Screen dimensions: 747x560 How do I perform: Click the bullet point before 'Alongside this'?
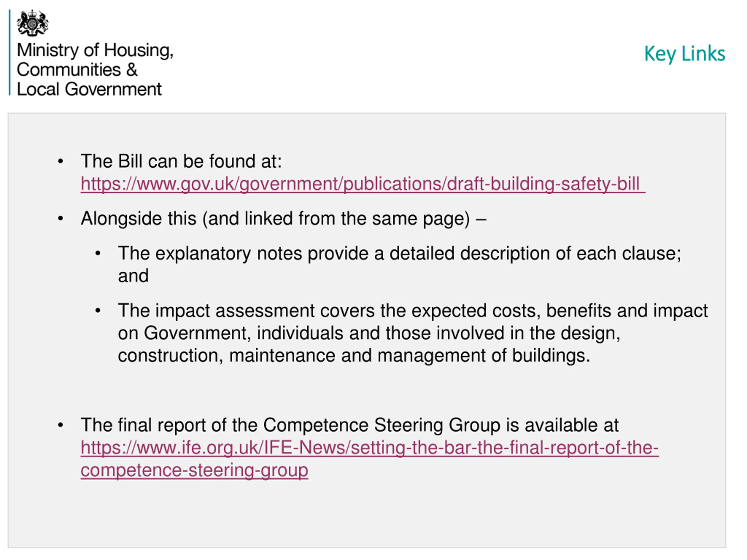[60, 219]
